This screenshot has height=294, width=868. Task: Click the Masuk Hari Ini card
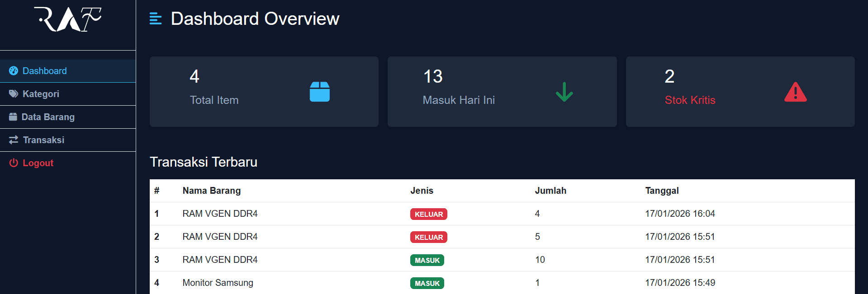point(502,92)
